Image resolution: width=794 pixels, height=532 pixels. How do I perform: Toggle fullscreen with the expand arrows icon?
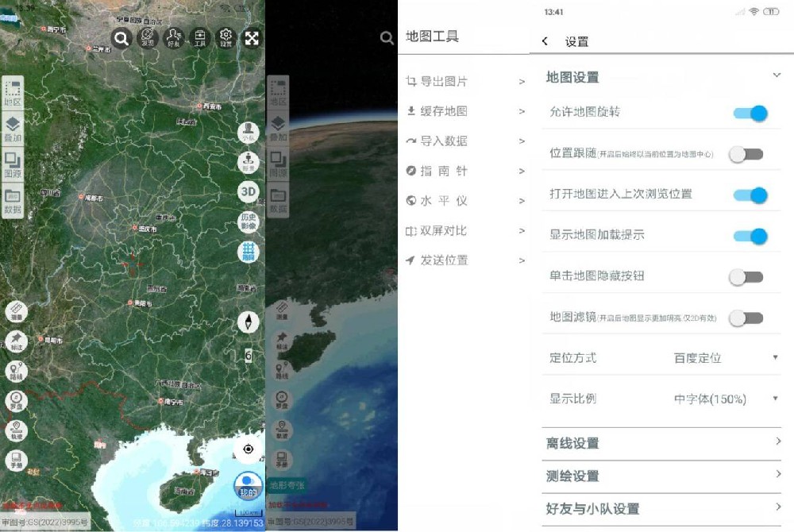[x=252, y=38]
